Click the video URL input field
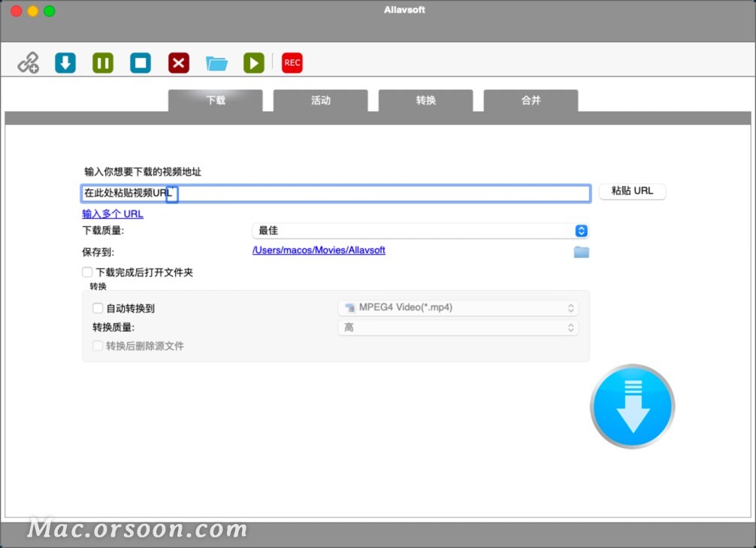The height and width of the screenshot is (548, 756). point(334,193)
